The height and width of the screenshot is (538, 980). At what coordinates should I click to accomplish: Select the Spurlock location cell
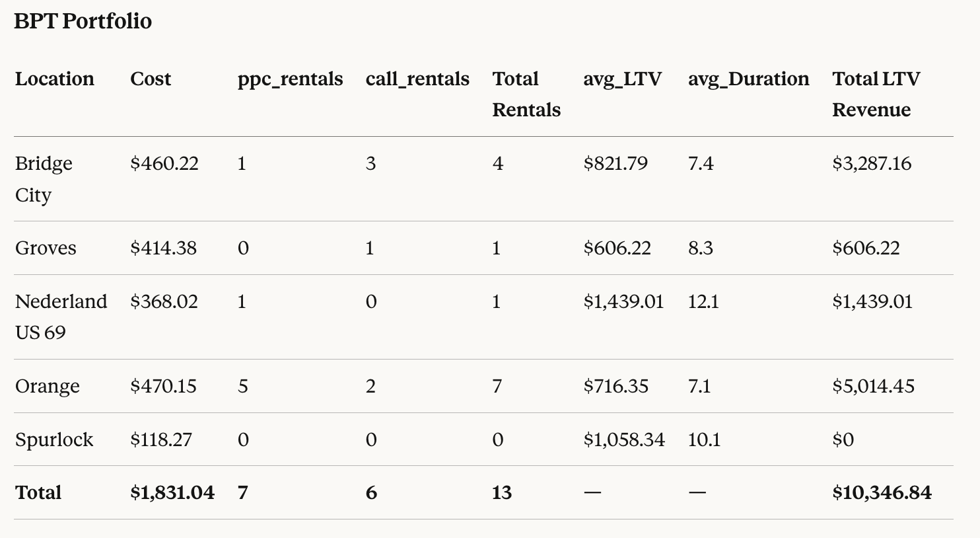[54, 440]
